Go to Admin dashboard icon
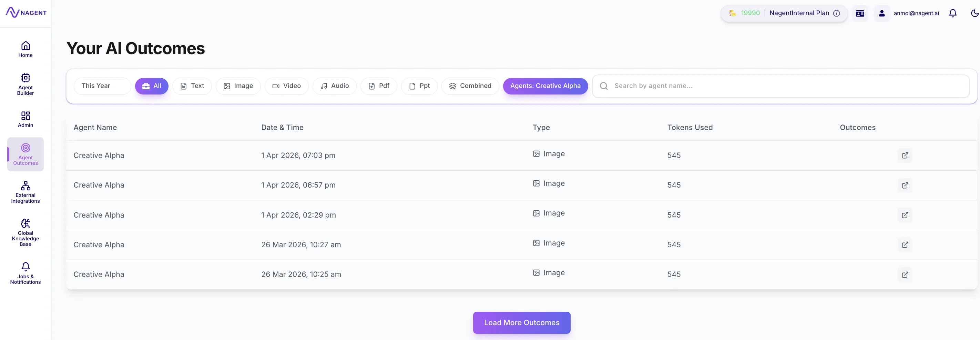The height and width of the screenshot is (340, 980). tap(25, 119)
